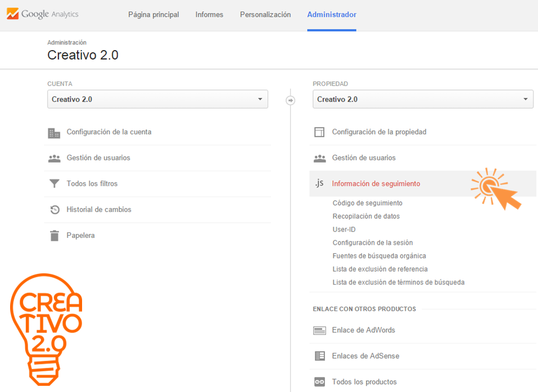Open the Informes tab
This screenshot has height=392, width=538.
tap(209, 15)
